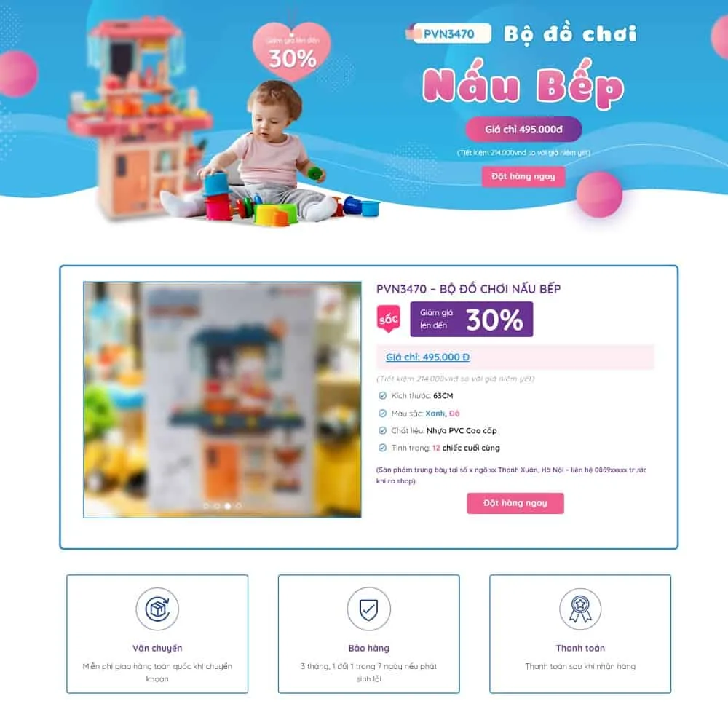Viewport: 728px width, 728px height.
Task: Click the payment award ribbon icon
Action: (x=580, y=609)
